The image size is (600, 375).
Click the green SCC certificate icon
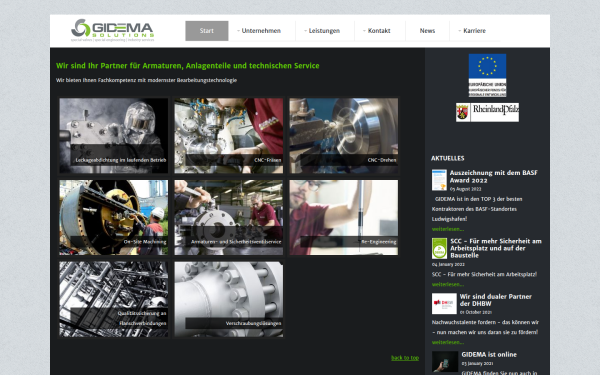[439, 248]
